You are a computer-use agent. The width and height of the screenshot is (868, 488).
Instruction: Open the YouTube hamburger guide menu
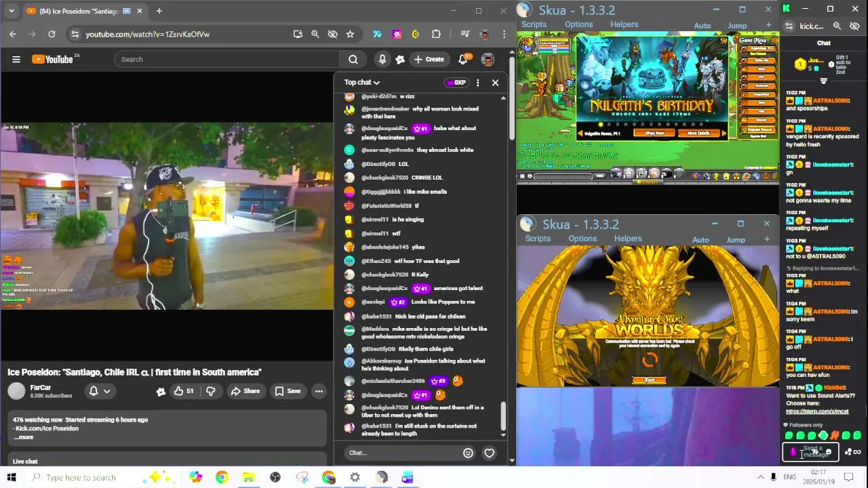tap(16, 59)
